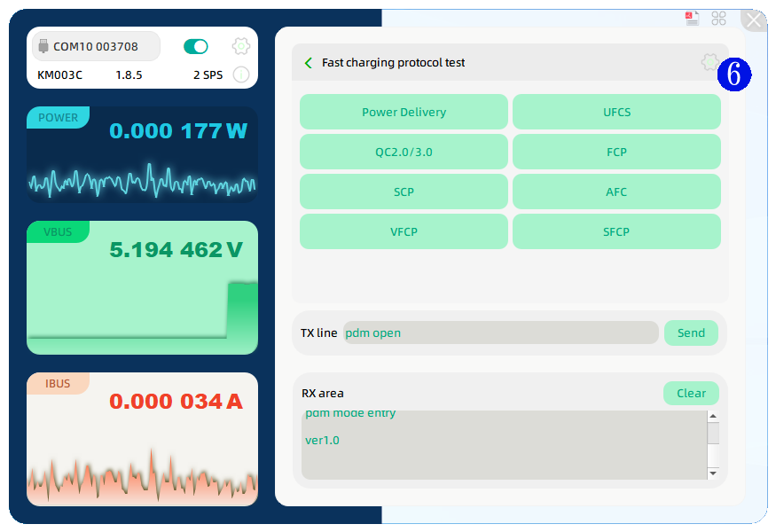Click the 'TX line' label
The width and height of the screenshot is (776, 532).
318,332
